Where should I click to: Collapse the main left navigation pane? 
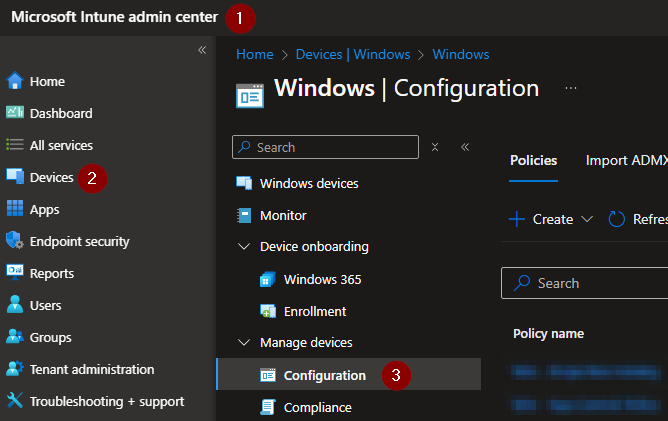[x=202, y=50]
